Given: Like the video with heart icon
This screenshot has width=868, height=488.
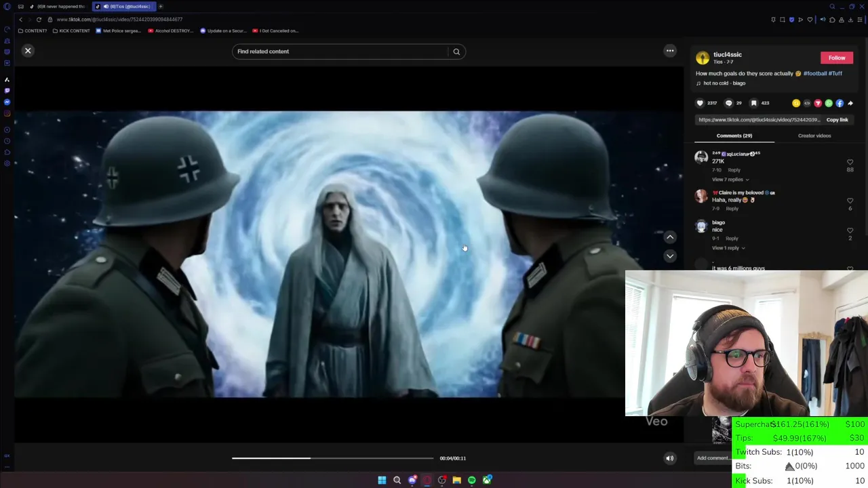Looking at the screenshot, I should click(701, 103).
